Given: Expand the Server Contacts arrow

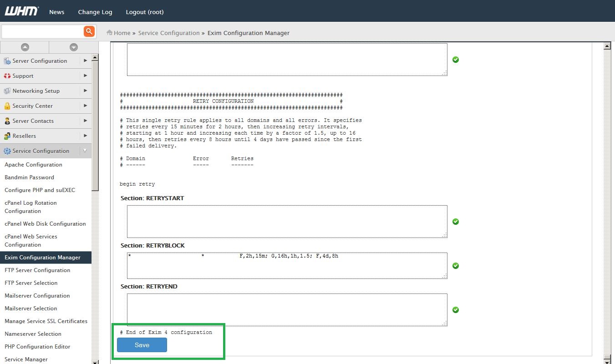Looking at the screenshot, I should pyautogui.click(x=85, y=121).
